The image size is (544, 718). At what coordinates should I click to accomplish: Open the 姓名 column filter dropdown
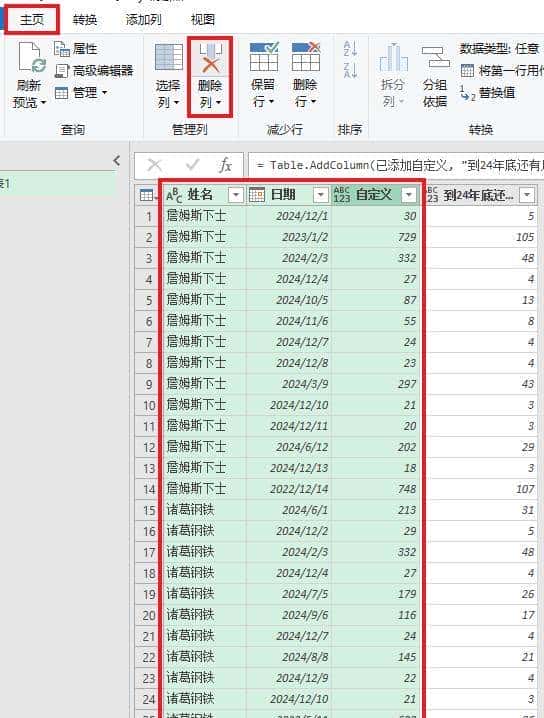point(236,196)
